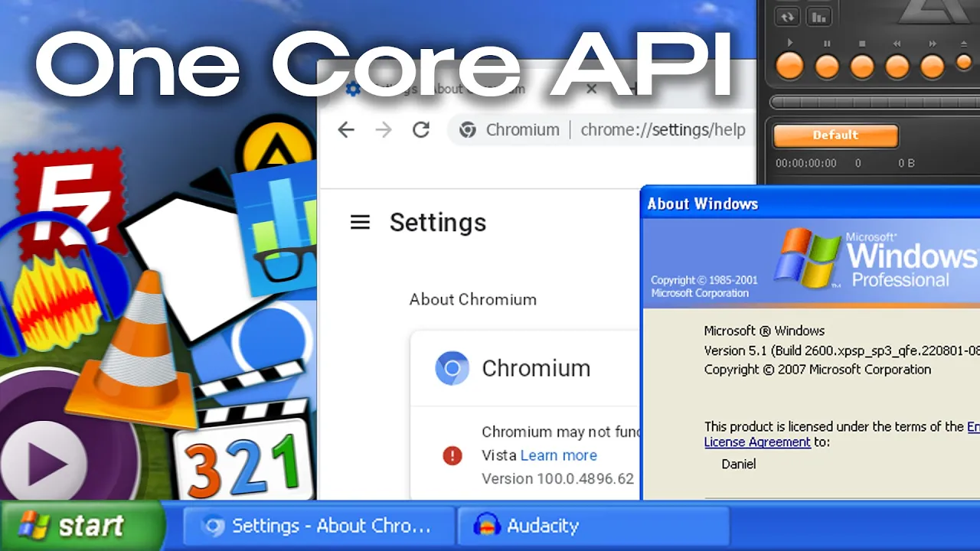Click the small AIMP eject button
The width and height of the screenshot is (980, 551).
[964, 63]
